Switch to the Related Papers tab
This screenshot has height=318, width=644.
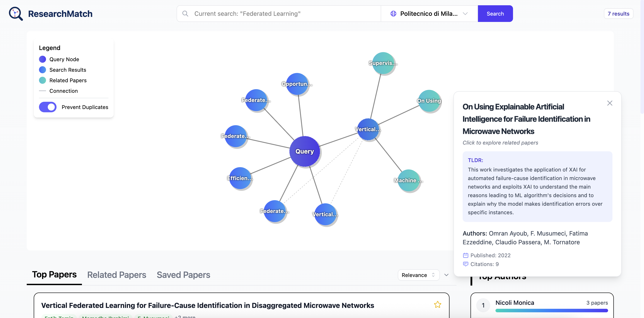pyautogui.click(x=117, y=275)
